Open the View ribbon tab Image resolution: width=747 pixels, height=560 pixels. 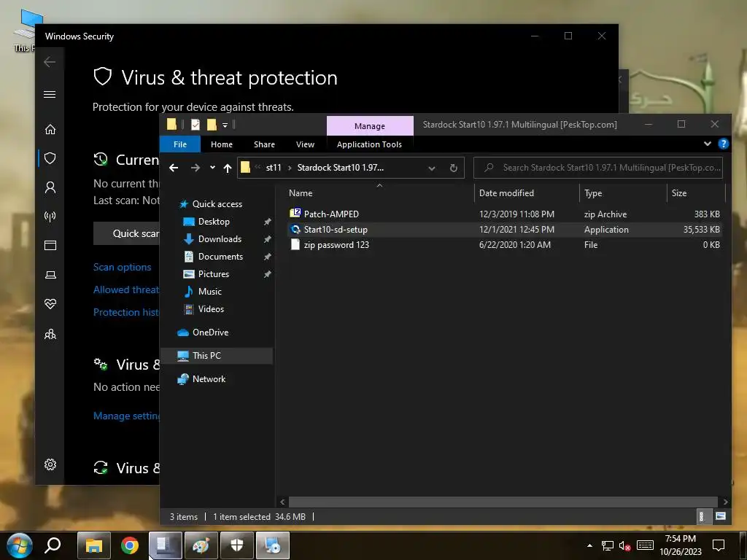coord(306,144)
